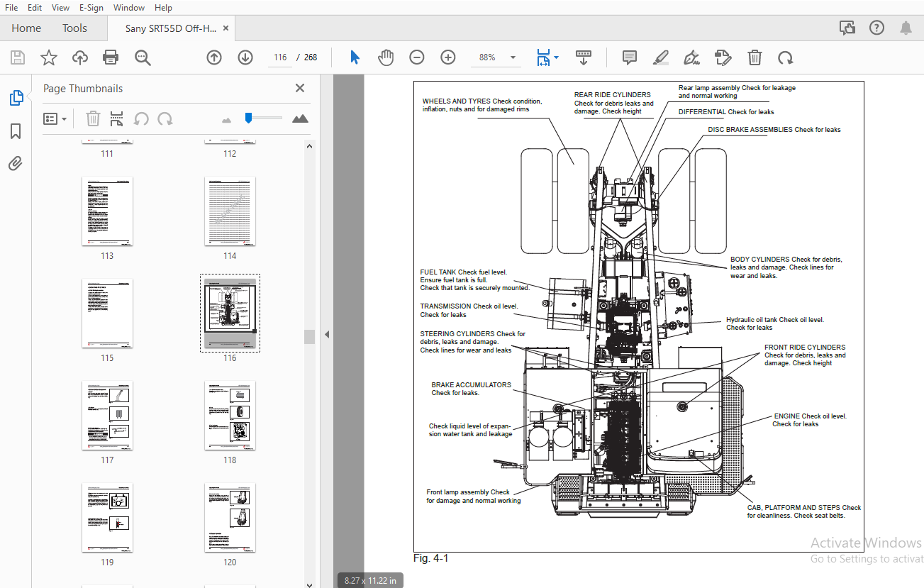Save the document with floppy disk icon
The image size is (924, 588).
coord(18,57)
